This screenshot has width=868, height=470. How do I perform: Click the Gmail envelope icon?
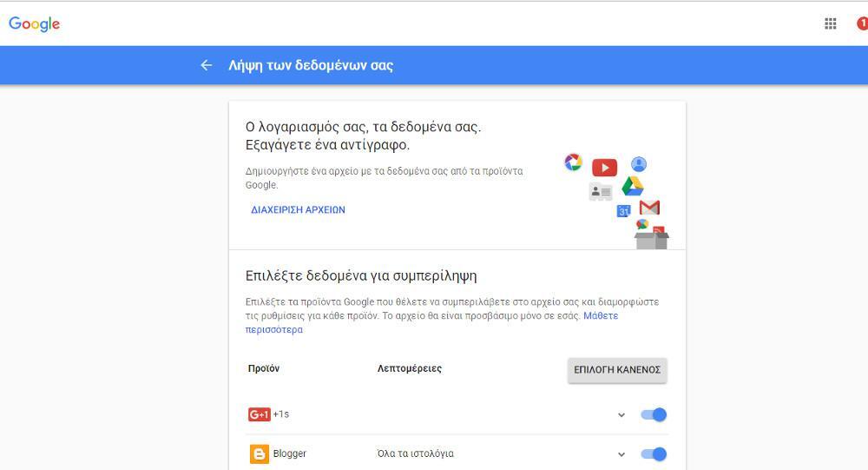(649, 208)
